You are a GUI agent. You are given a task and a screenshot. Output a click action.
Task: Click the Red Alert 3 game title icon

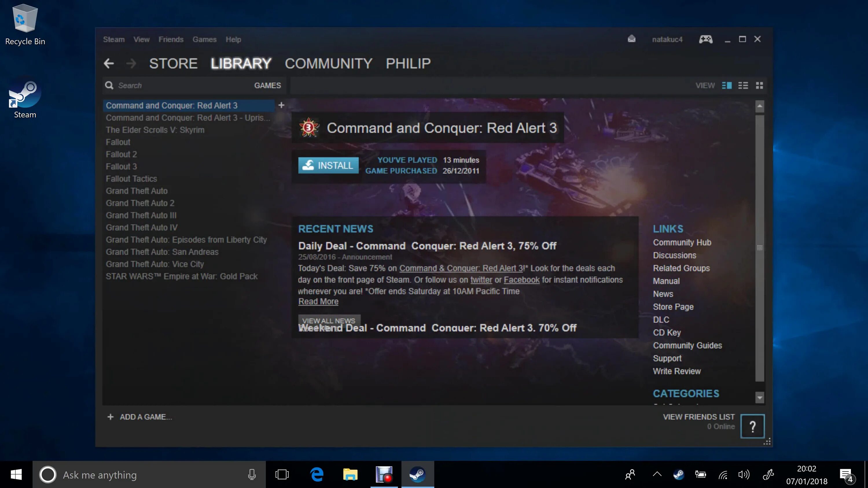point(309,127)
